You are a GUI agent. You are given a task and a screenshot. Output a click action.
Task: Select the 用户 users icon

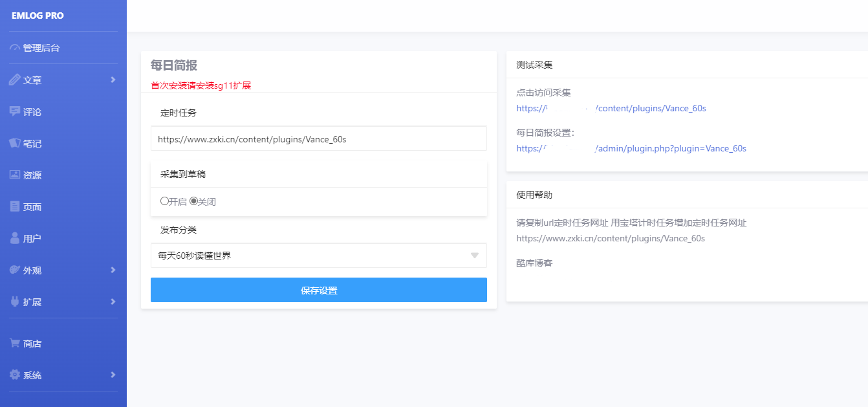(14, 238)
